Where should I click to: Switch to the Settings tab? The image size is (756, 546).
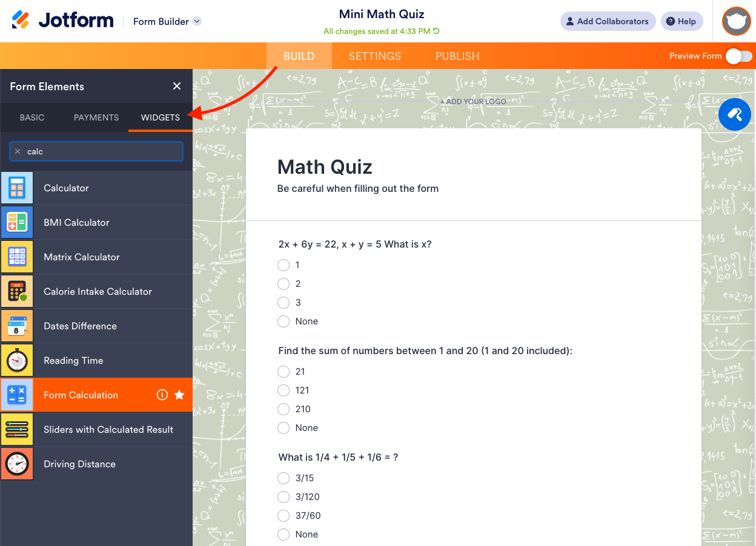coord(375,56)
